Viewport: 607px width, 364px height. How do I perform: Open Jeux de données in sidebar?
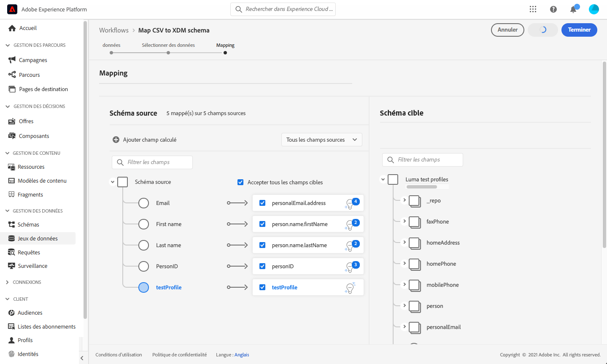(x=38, y=238)
